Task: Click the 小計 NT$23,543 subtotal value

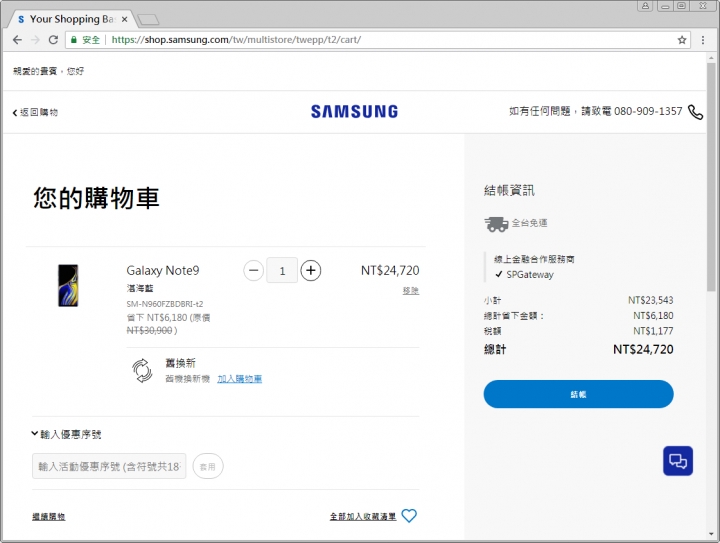Action: 650,300
